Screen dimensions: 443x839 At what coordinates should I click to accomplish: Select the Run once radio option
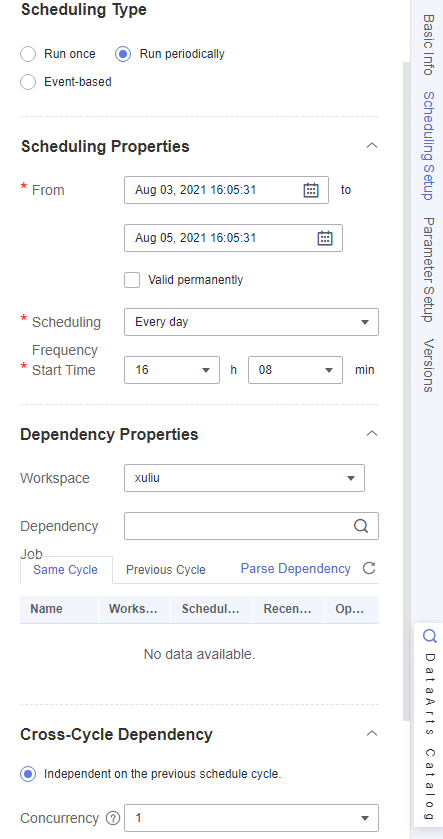(x=28, y=54)
